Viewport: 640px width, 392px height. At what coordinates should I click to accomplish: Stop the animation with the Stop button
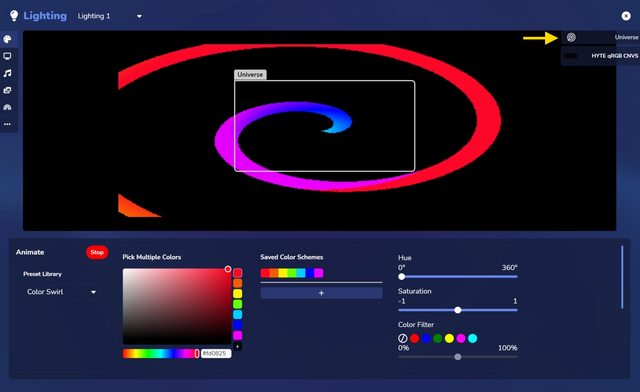click(97, 252)
